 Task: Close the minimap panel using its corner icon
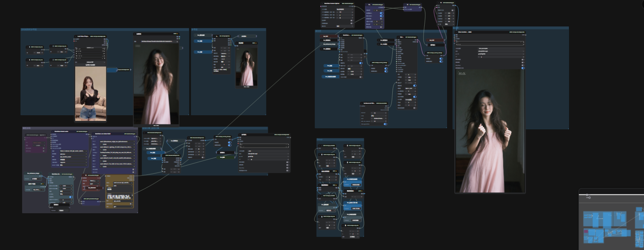pyautogui.click(x=588, y=197)
